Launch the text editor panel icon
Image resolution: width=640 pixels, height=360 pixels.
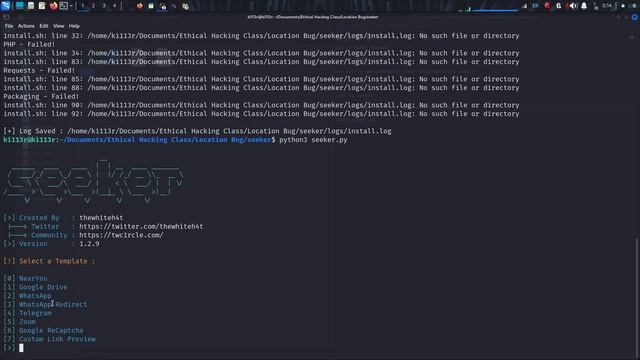click(42, 6)
